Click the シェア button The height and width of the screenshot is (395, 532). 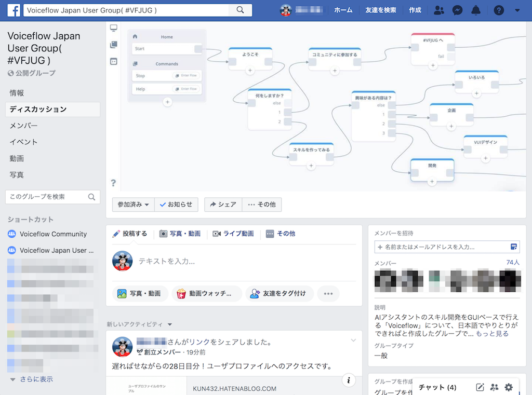click(x=223, y=205)
